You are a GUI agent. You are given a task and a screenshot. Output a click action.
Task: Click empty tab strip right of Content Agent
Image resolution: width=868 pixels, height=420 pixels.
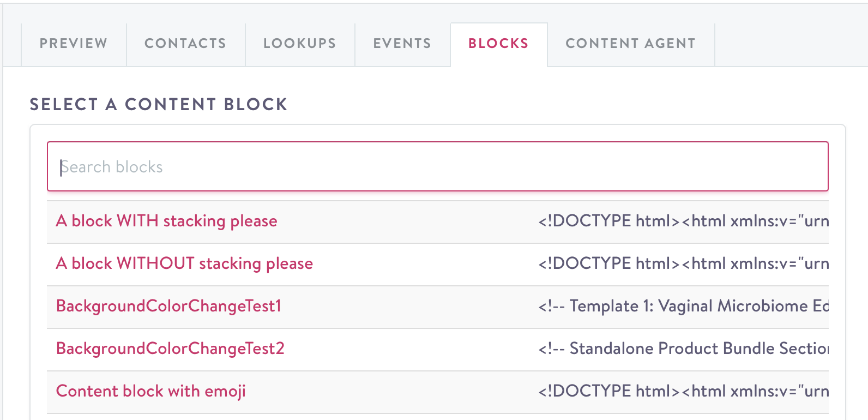click(791, 44)
